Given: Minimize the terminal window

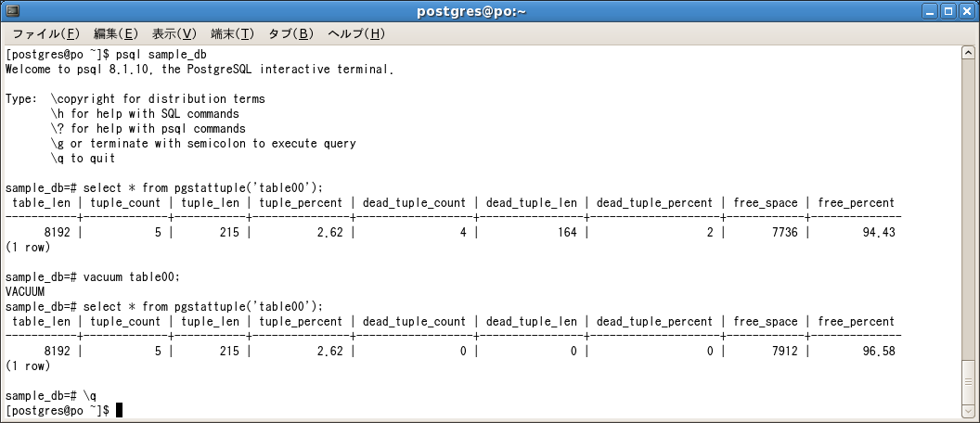Looking at the screenshot, I should [x=931, y=10].
